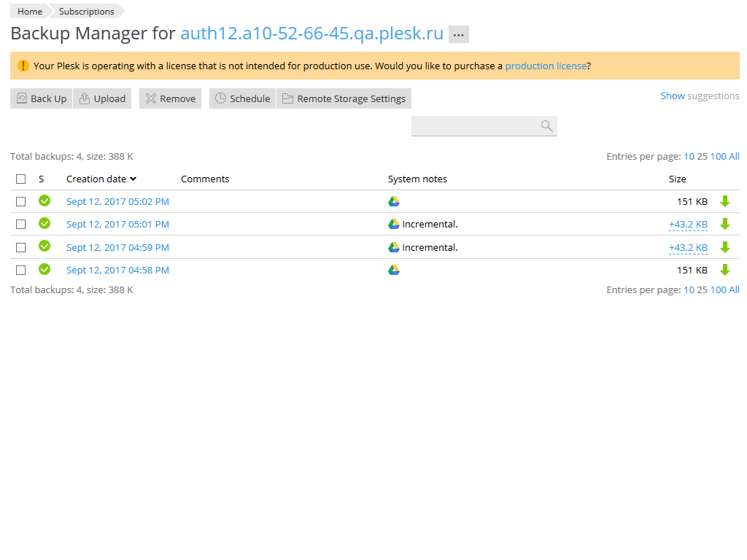Viewport: 747px width, 560px height.
Task: Open the production license purchase link
Action: [546, 65]
